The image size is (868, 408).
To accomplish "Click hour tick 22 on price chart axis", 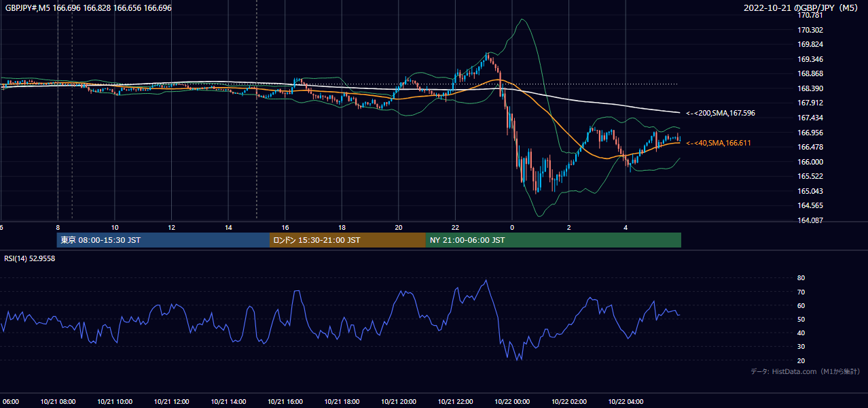I will 456,228.
